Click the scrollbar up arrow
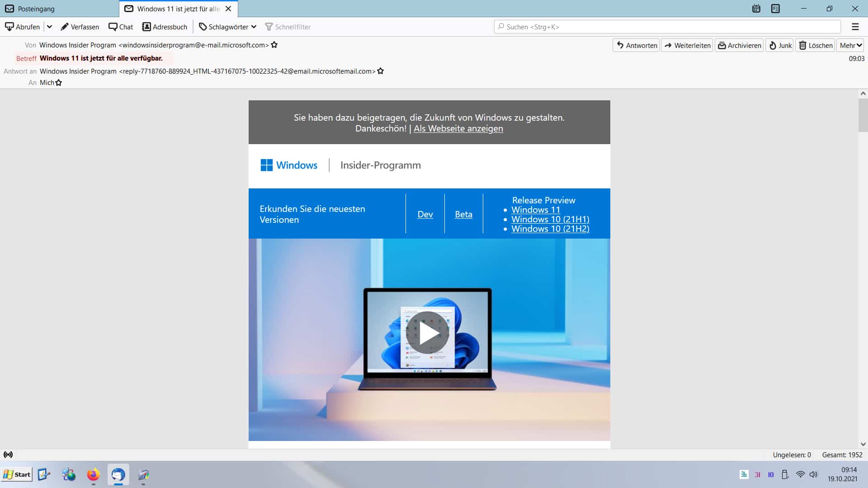The height and width of the screenshot is (488, 868). 863,94
